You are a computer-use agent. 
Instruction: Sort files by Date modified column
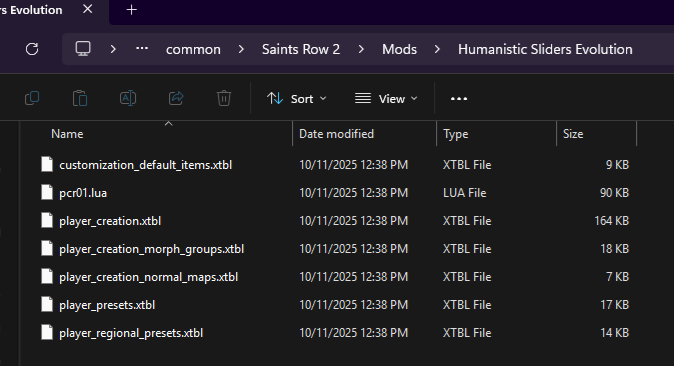[336, 134]
